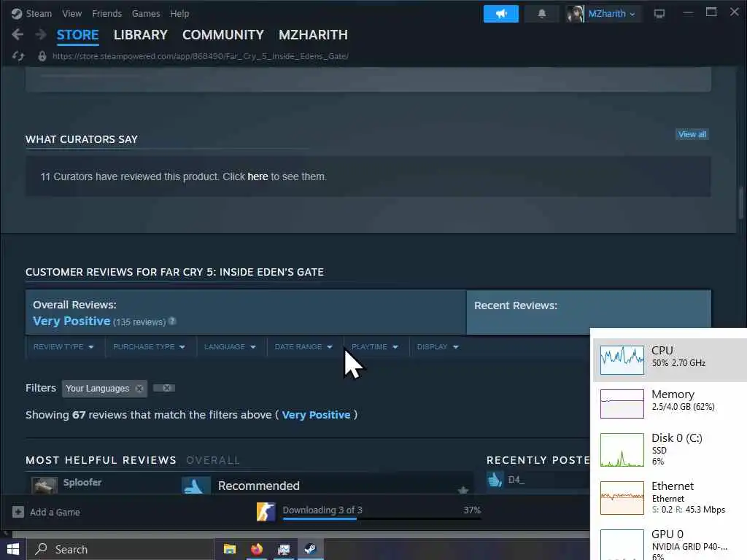Open the Task Manager taskbar icon
The width and height of the screenshot is (747, 560).
(x=284, y=550)
